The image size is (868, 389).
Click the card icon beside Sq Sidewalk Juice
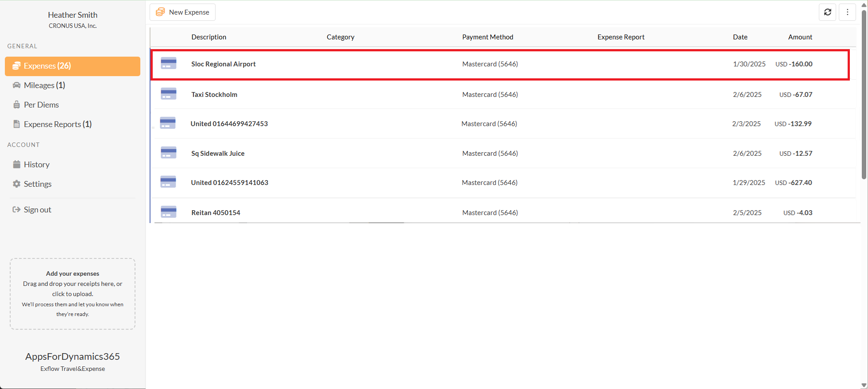tap(168, 153)
